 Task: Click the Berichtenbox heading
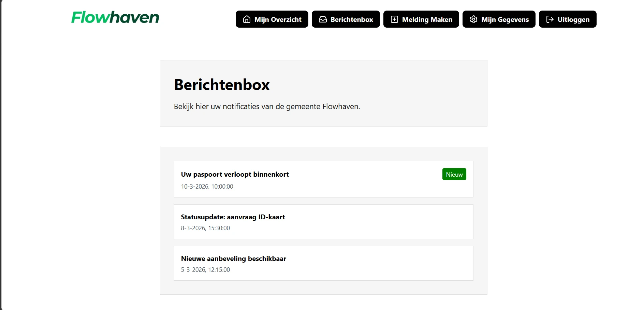tap(221, 85)
